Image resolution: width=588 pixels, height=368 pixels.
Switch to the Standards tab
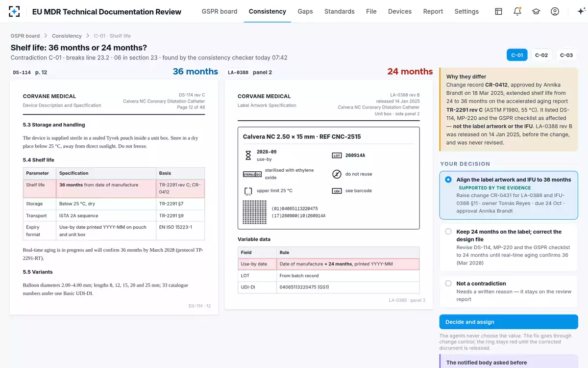(x=340, y=11)
